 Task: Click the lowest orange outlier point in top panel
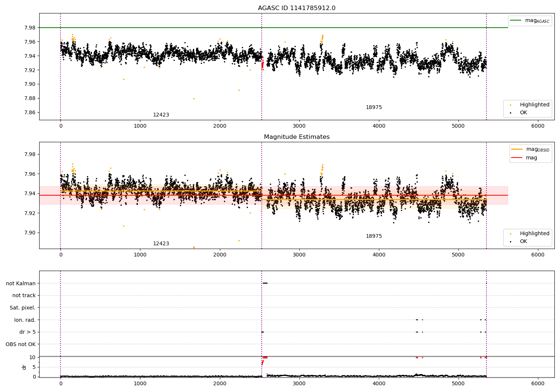click(194, 99)
